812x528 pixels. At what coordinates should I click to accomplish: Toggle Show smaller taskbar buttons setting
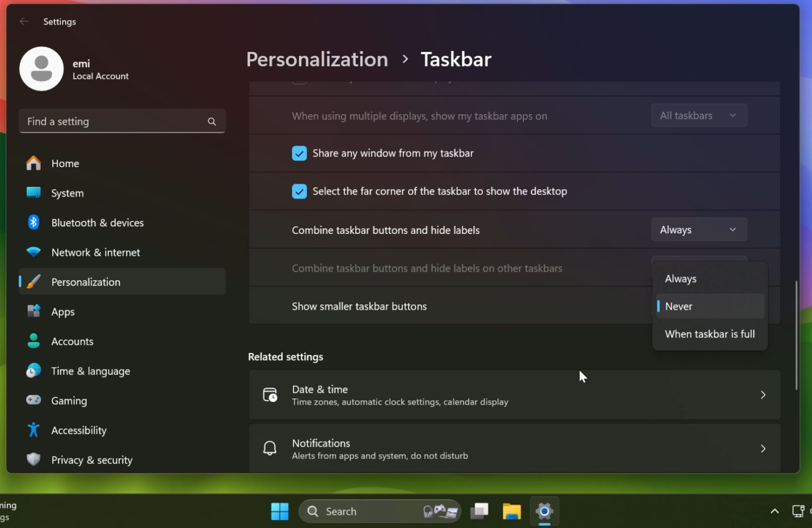359,306
